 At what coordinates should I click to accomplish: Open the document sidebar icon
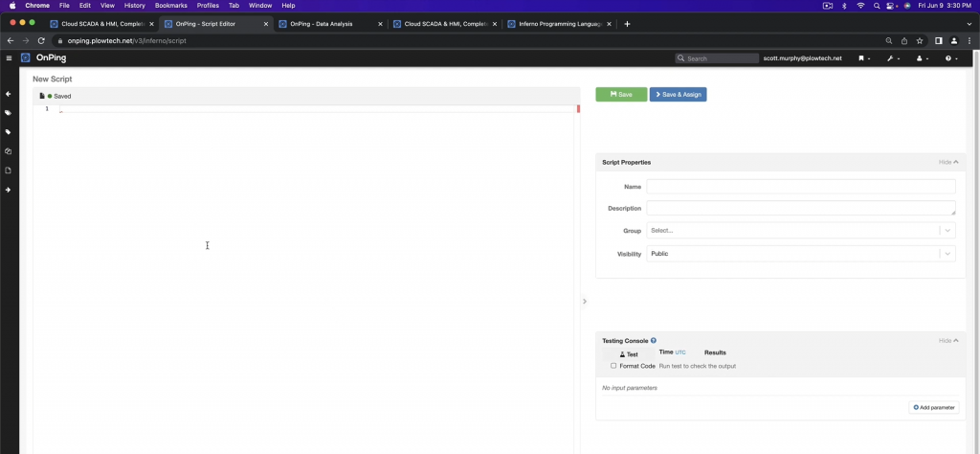coord(8,170)
